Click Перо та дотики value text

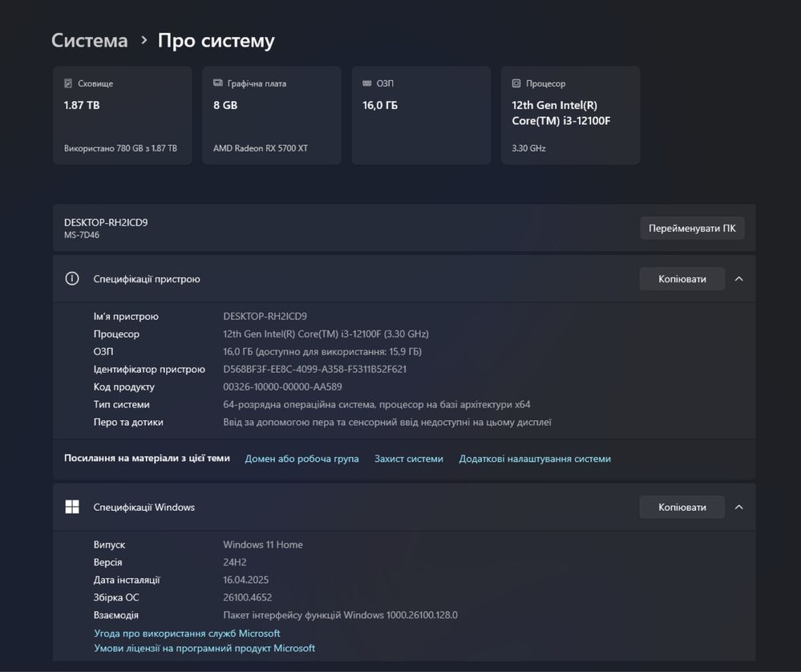tap(387, 422)
